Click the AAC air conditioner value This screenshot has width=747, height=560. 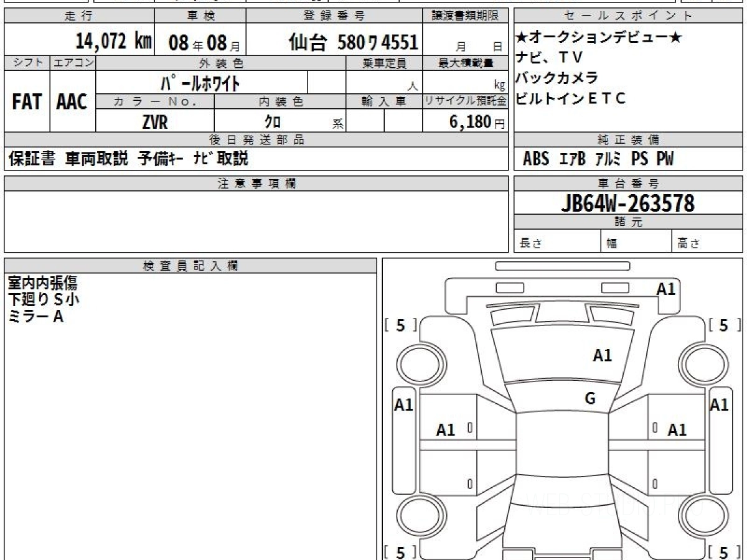click(x=72, y=101)
